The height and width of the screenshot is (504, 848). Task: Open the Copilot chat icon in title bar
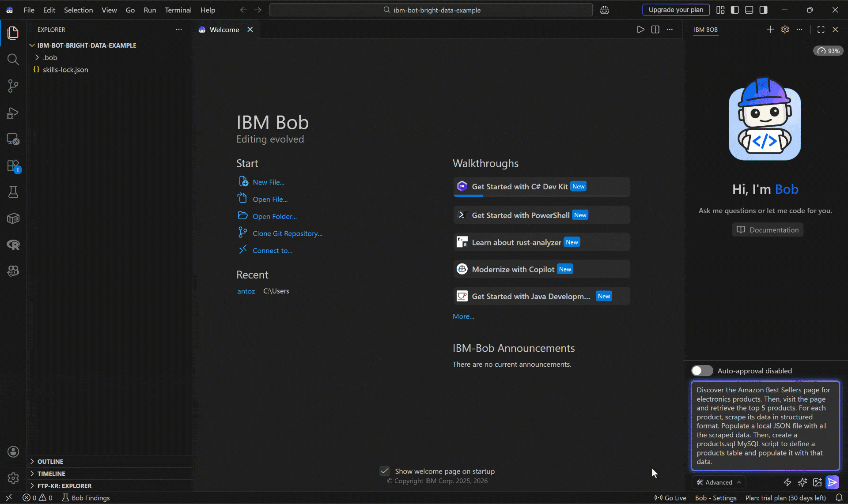(605, 10)
